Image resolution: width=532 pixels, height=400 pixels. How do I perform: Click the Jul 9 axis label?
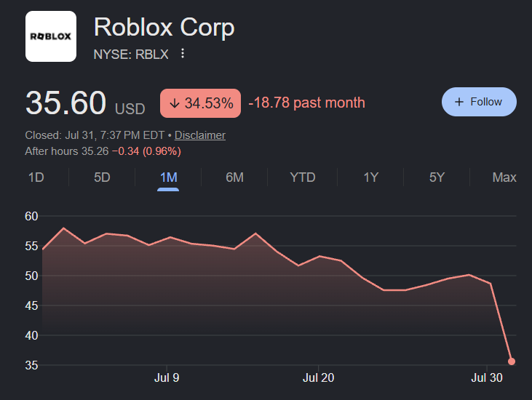click(x=167, y=377)
